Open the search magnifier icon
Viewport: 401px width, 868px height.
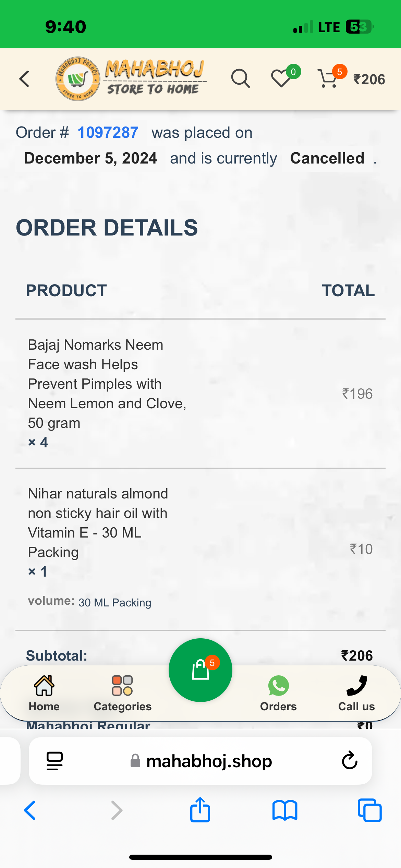coord(240,79)
